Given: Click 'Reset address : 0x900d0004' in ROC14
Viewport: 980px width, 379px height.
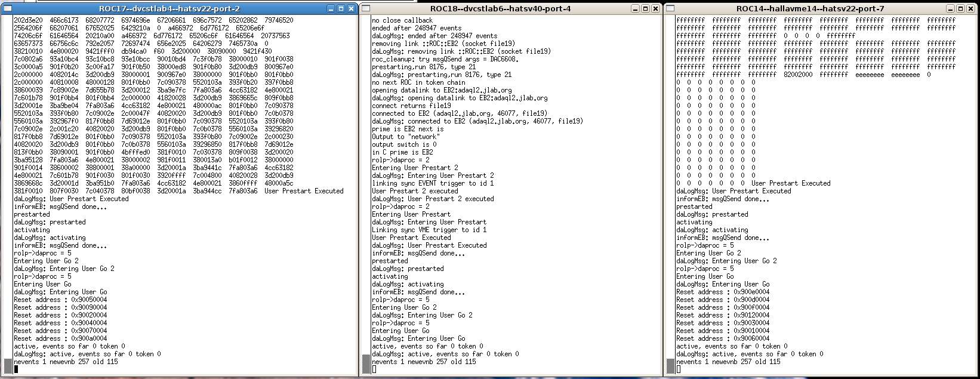Looking at the screenshot, I should click(723, 300).
